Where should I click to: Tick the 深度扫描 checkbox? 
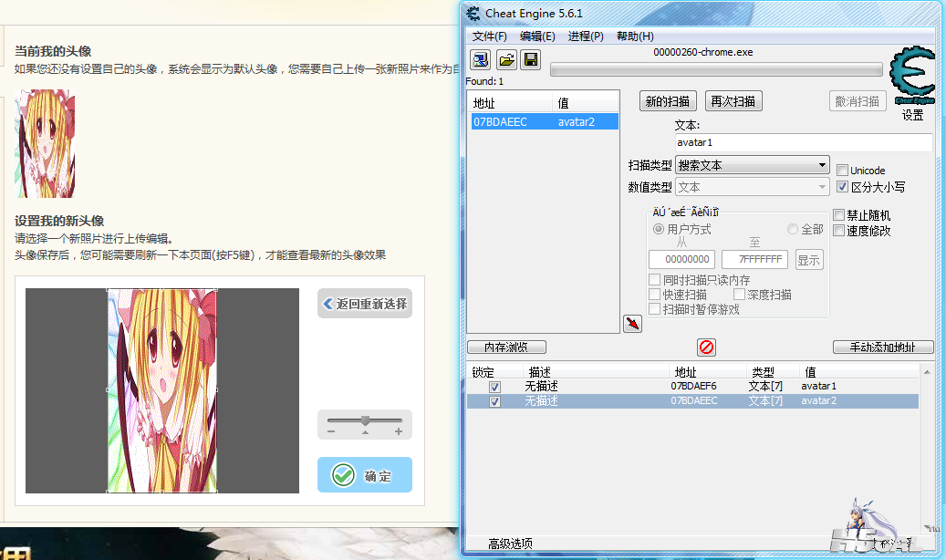(739, 295)
